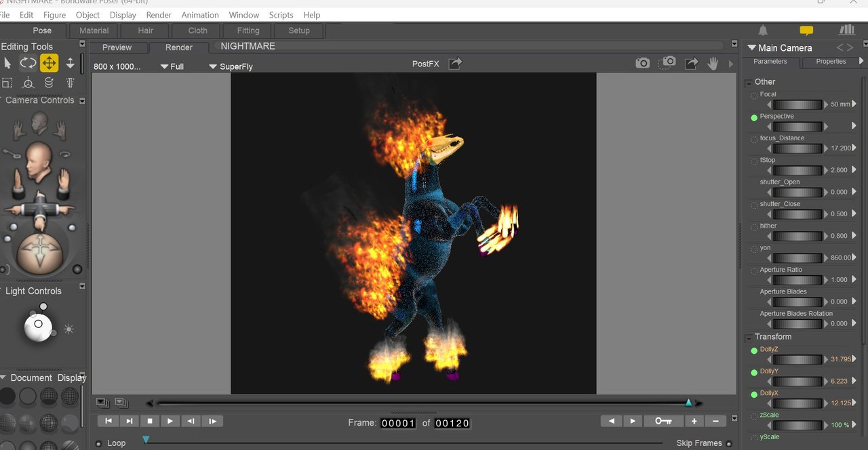868x450 pixels.
Task: Open the Animation menu
Action: (x=200, y=15)
